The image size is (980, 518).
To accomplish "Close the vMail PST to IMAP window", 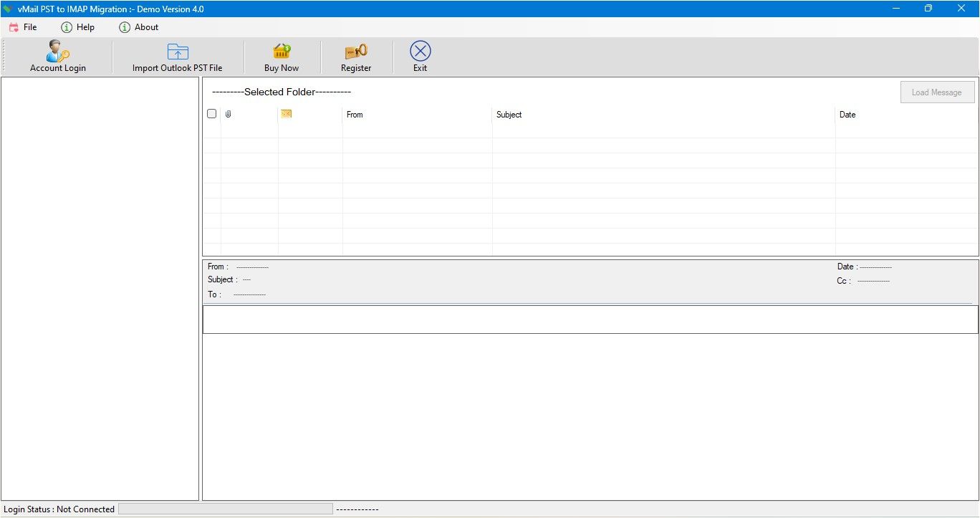I will point(961,9).
